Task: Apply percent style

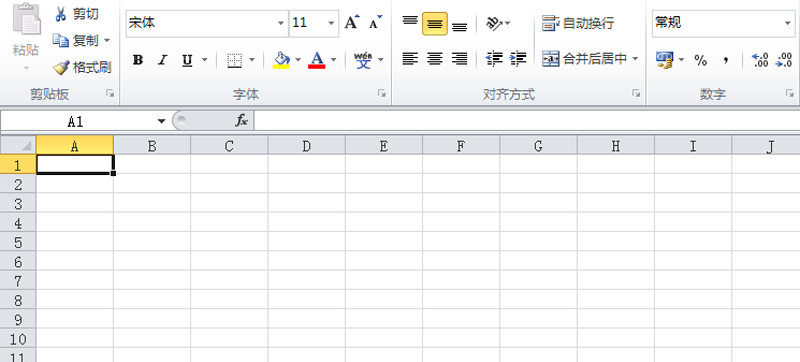Action: pyautogui.click(x=701, y=61)
